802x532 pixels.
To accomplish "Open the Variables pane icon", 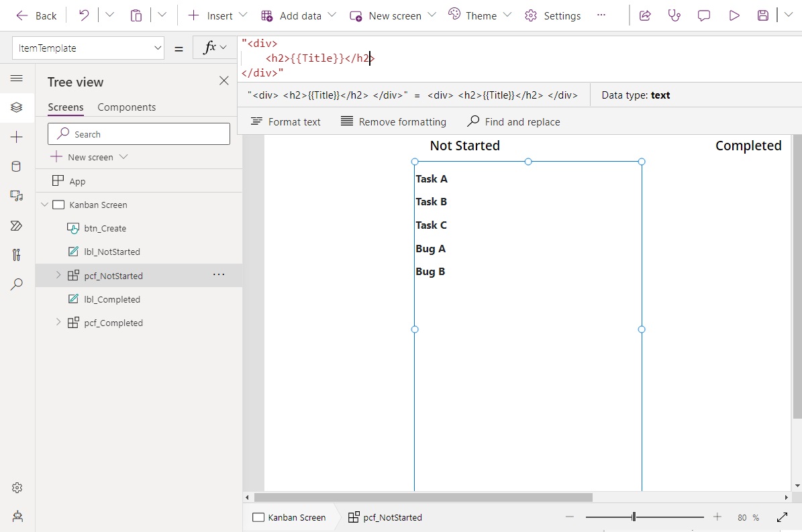I will [x=17, y=255].
